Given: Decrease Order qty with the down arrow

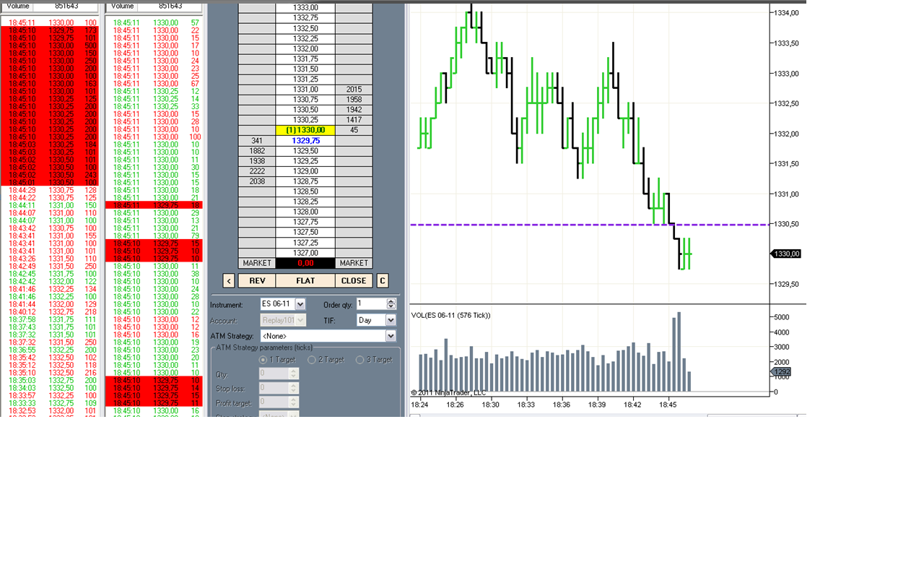Looking at the screenshot, I should [392, 308].
